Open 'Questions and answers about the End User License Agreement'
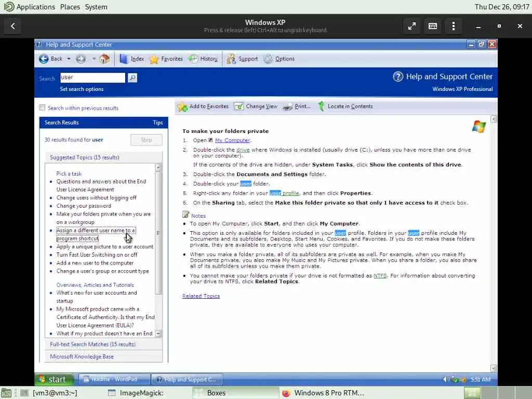Screen dimensions: 532x399 101,185
